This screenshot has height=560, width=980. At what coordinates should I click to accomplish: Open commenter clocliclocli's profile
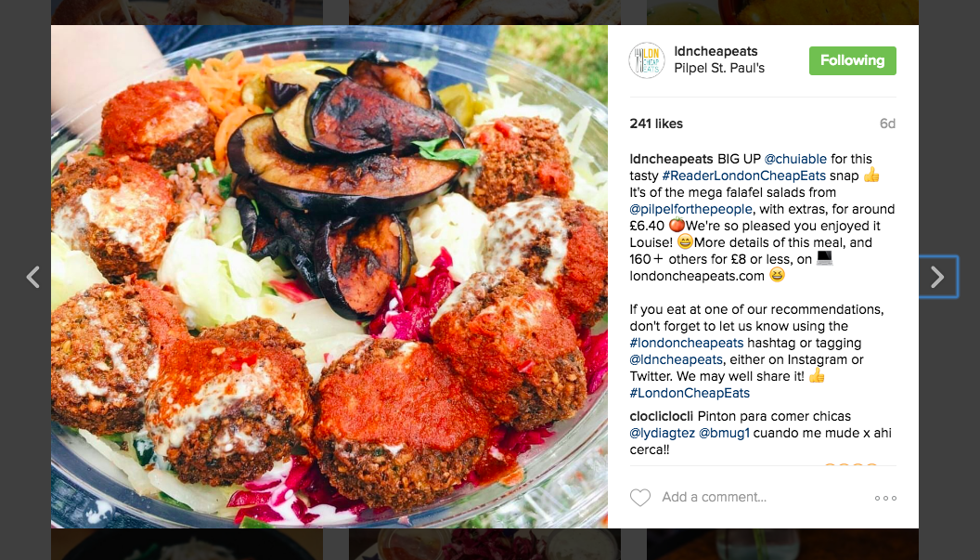[662, 416]
